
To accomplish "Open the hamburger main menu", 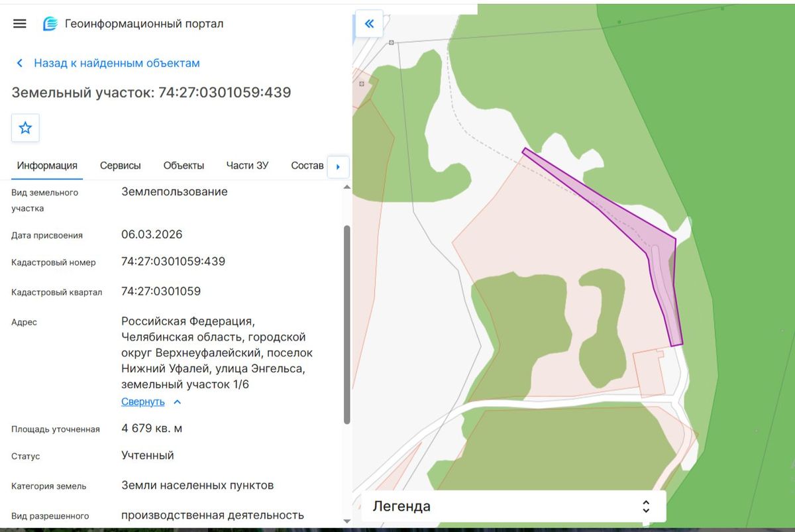I will (20, 24).
